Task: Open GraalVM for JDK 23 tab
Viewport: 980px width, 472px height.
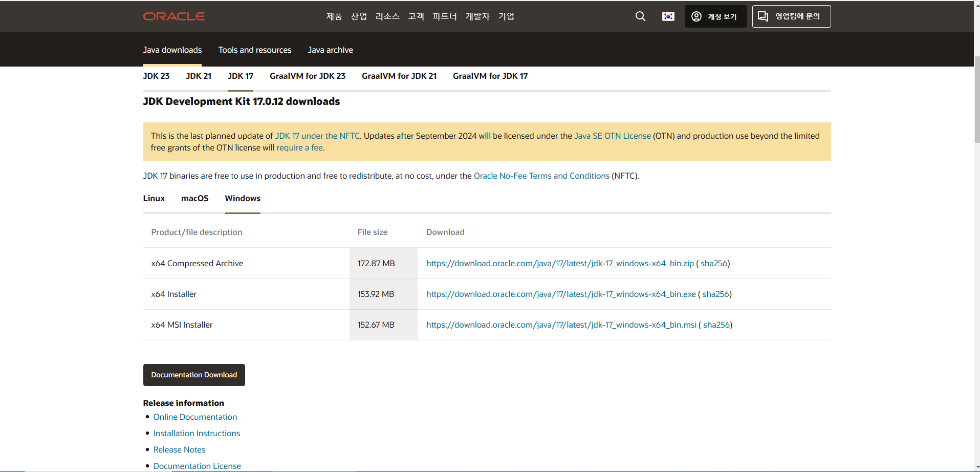Action: [x=308, y=76]
